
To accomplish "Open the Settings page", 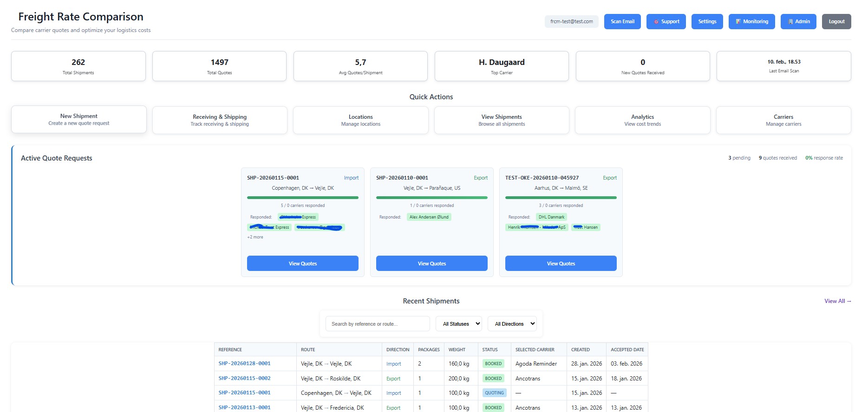I will (x=707, y=21).
